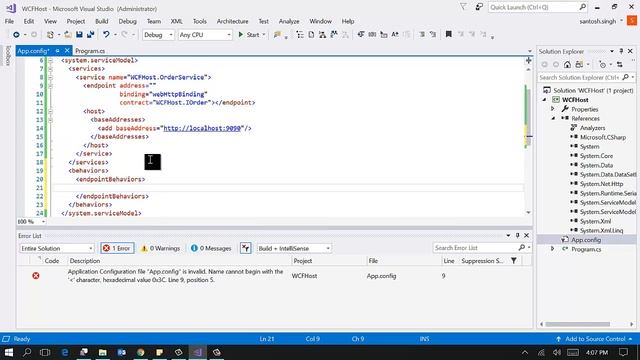
Task: Open the Analyze menu
Action: (x=289, y=21)
